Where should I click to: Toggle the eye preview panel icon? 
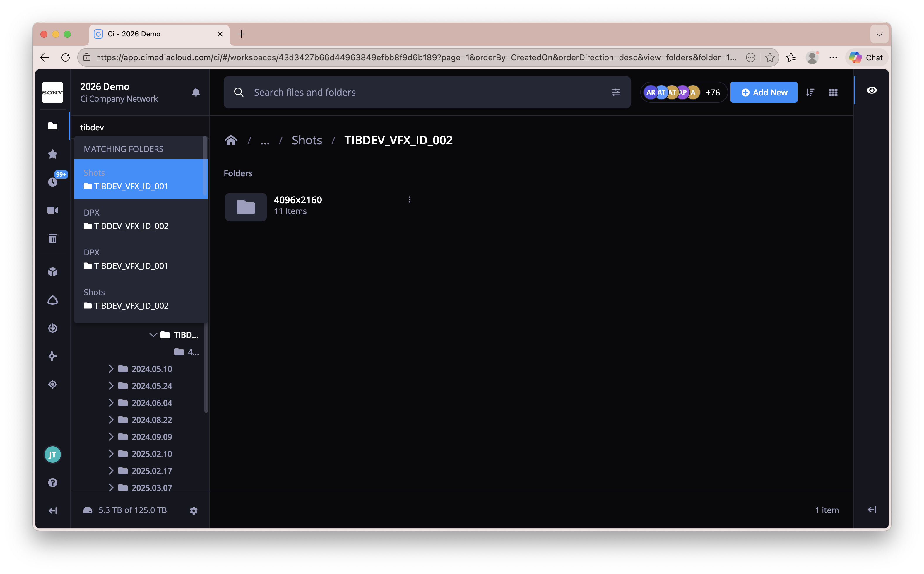click(x=872, y=90)
